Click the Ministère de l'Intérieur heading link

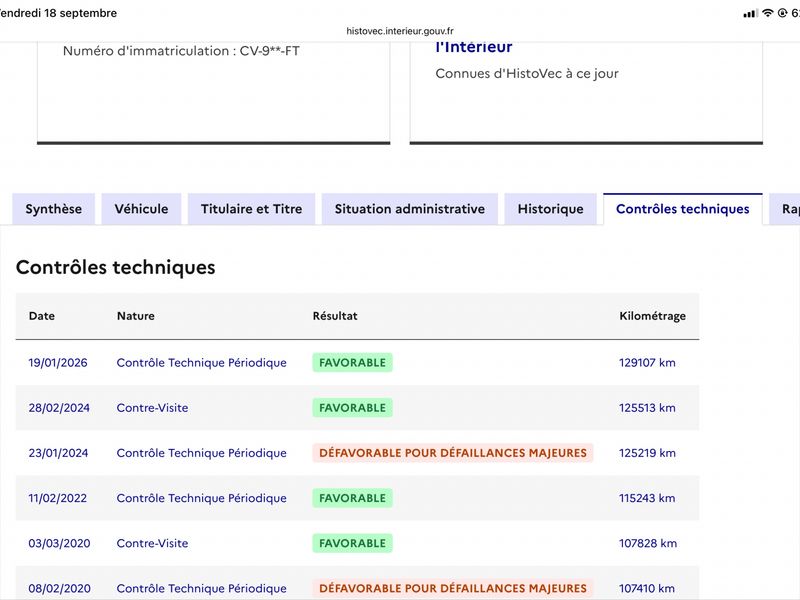(x=474, y=47)
